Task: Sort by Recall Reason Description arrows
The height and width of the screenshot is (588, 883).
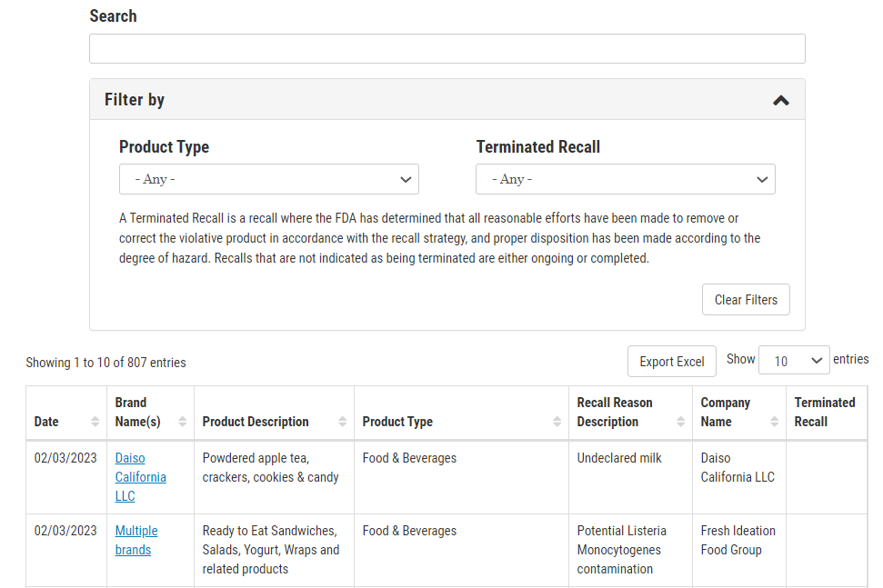Action: (681, 422)
